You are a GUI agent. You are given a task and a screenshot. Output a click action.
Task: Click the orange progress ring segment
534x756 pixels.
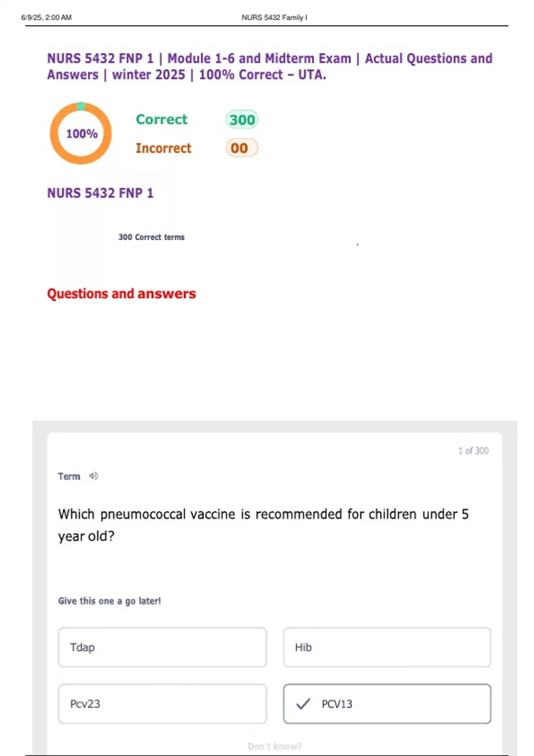point(81,162)
